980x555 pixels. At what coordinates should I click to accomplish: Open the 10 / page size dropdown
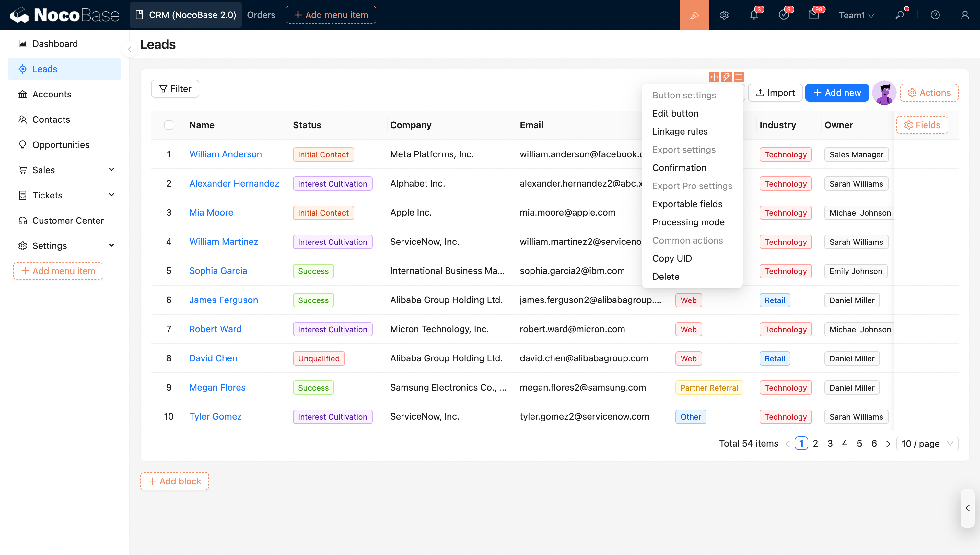click(x=927, y=444)
